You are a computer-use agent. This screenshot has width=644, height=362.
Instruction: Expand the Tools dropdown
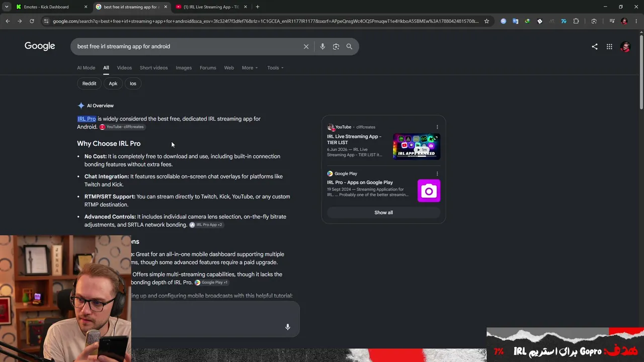tap(275, 68)
